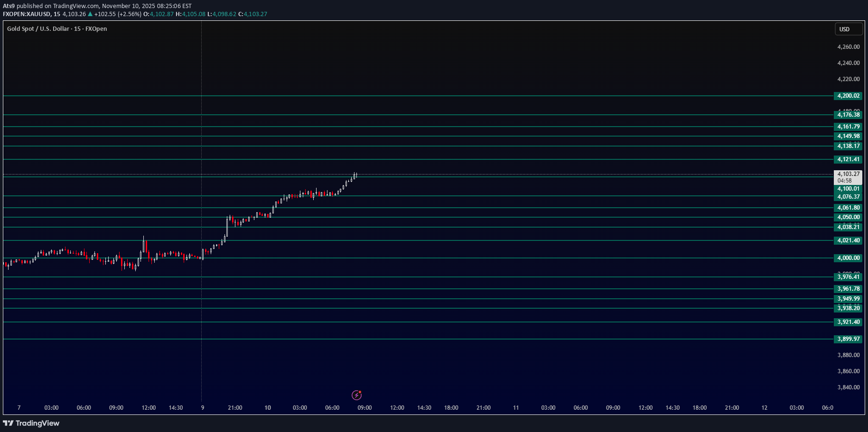This screenshot has height=432, width=868.
Task: Select the 3,949.99 price level label
Action: 848,299
